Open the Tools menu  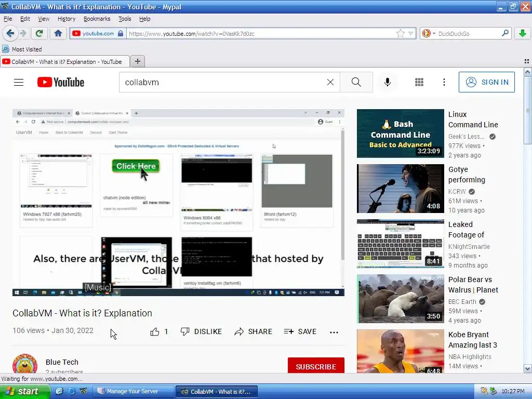[x=125, y=19]
